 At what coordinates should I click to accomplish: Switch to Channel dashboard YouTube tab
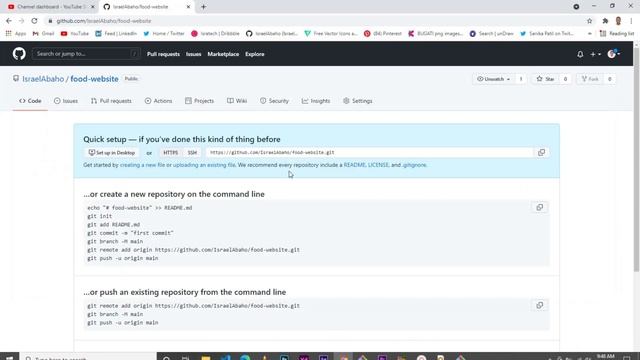(x=51, y=7)
